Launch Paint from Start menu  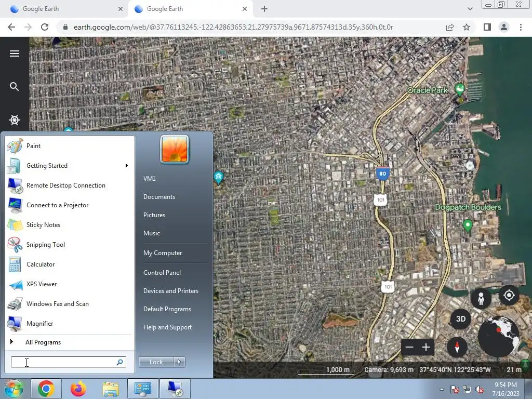(x=69, y=146)
